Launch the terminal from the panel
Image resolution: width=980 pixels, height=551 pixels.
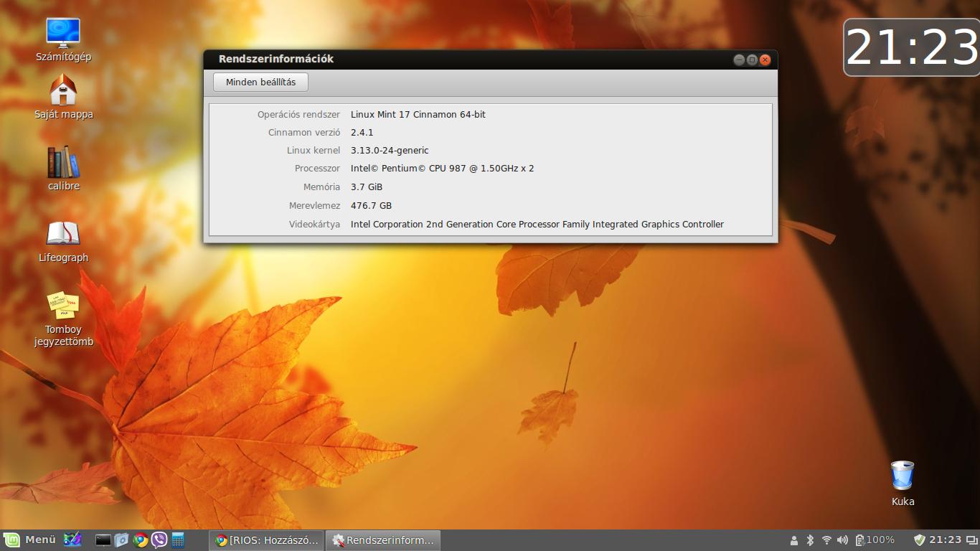(103, 540)
